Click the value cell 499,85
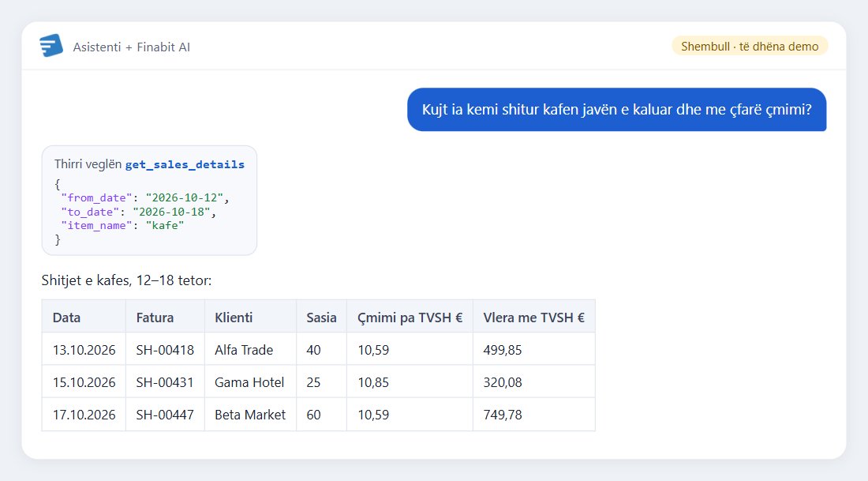The image size is (868, 481). coord(534,350)
